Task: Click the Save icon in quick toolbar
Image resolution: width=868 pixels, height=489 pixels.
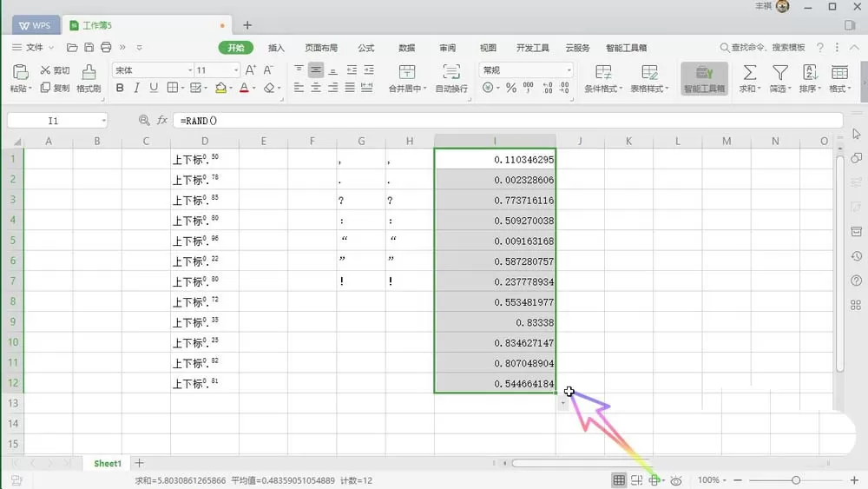Action: point(89,48)
